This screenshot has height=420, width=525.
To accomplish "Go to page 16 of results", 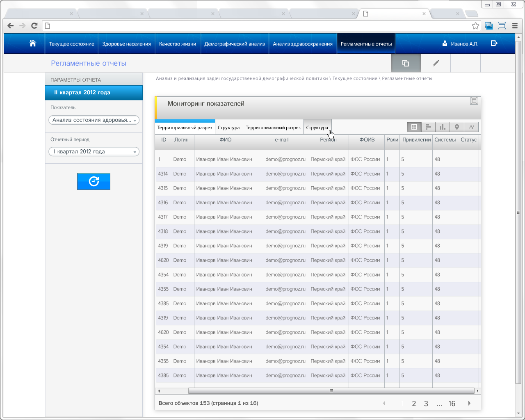I will tap(452, 404).
